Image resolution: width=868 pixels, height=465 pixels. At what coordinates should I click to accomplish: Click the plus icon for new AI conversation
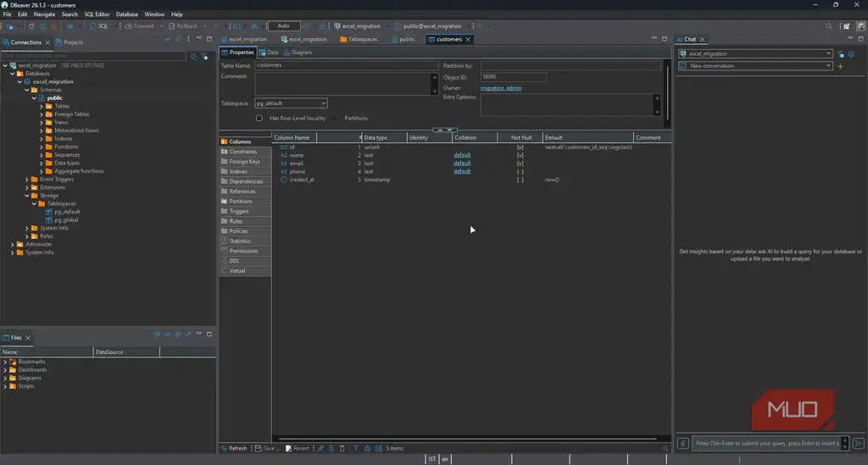(x=840, y=66)
